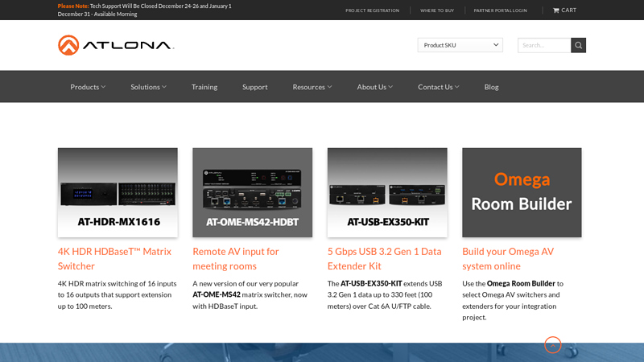Click the 4K HDR HDBaseT Matrix Switcher heading
The width and height of the screenshot is (644, 362).
pos(114,258)
